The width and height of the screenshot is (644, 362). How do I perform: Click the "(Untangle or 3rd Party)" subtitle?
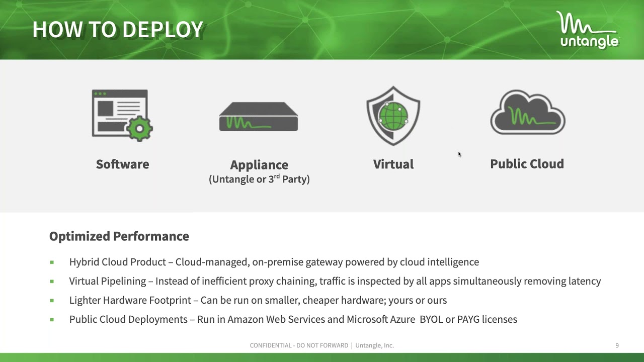259,179
